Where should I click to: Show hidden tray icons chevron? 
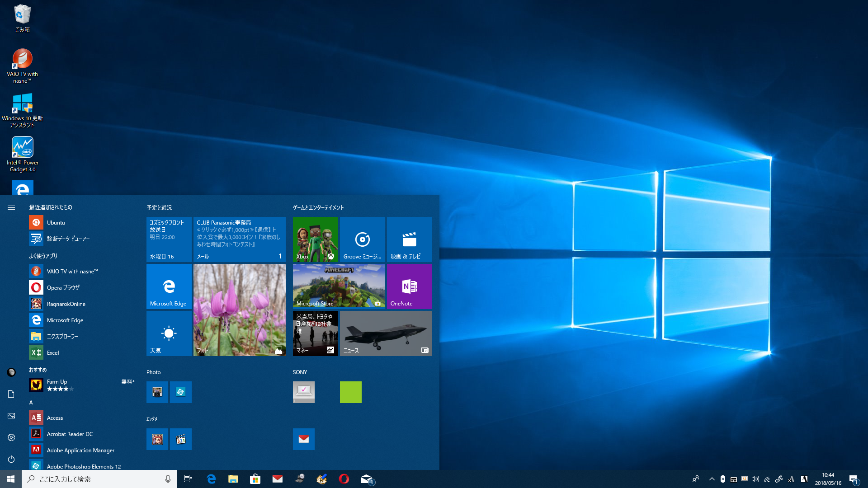[x=712, y=479]
